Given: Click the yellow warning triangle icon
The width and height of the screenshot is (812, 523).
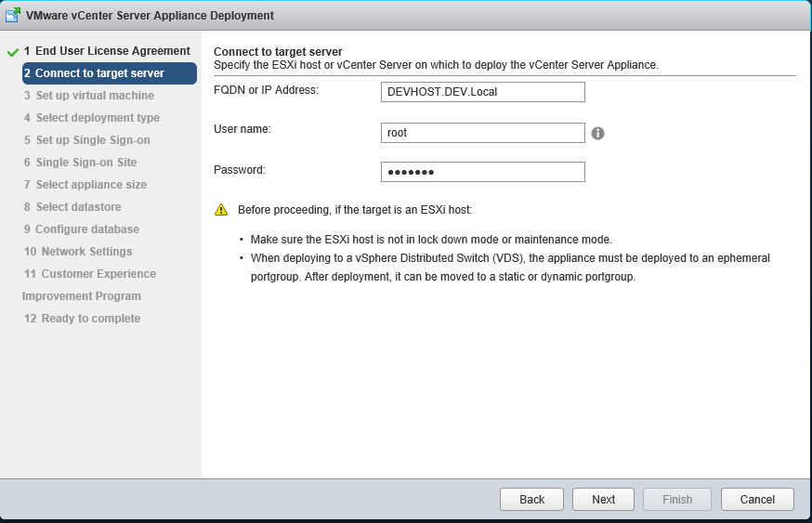Looking at the screenshot, I should pyautogui.click(x=221, y=210).
